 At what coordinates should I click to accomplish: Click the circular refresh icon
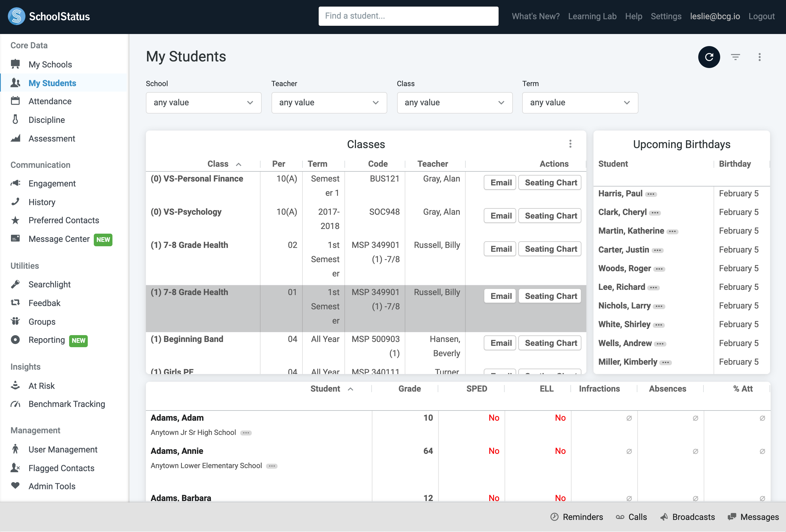pyautogui.click(x=709, y=57)
